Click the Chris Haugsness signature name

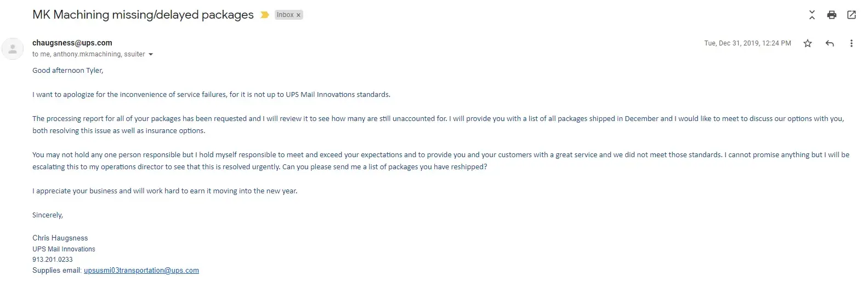pyautogui.click(x=60, y=238)
